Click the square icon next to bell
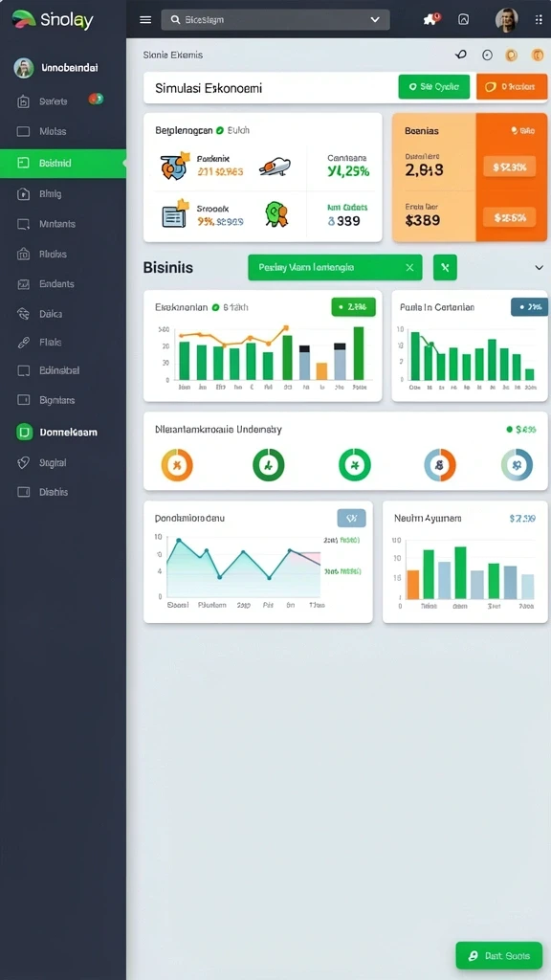The height and width of the screenshot is (980, 551). [x=464, y=19]
